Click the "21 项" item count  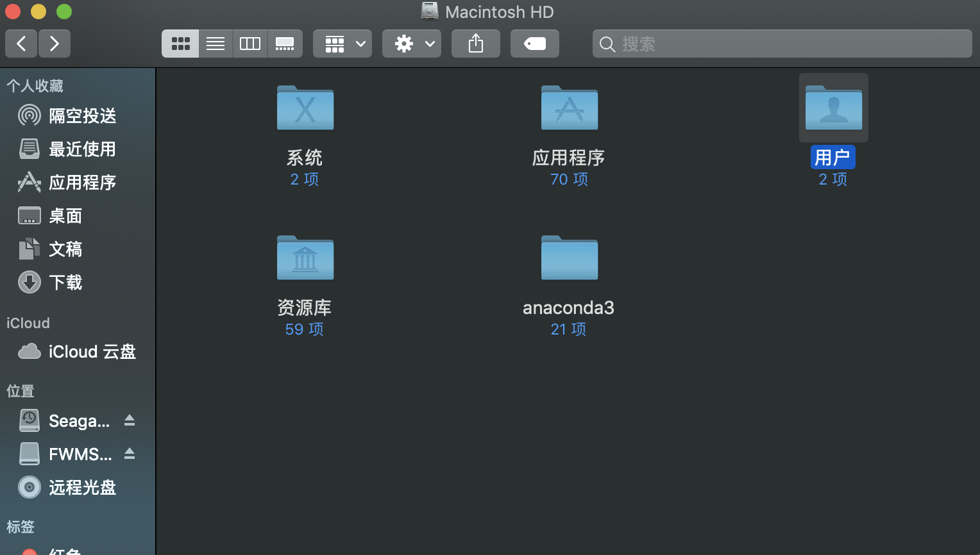tap(568, 329)
